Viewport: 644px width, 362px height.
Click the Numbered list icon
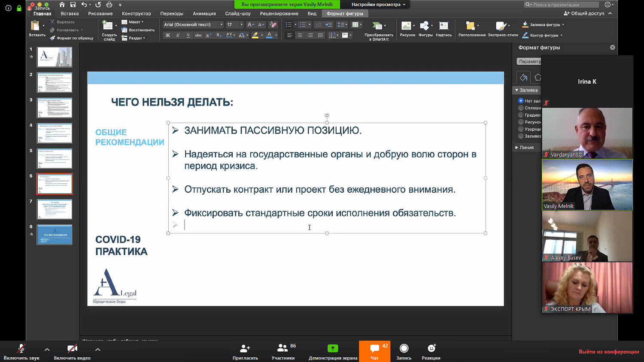(303, 25)
